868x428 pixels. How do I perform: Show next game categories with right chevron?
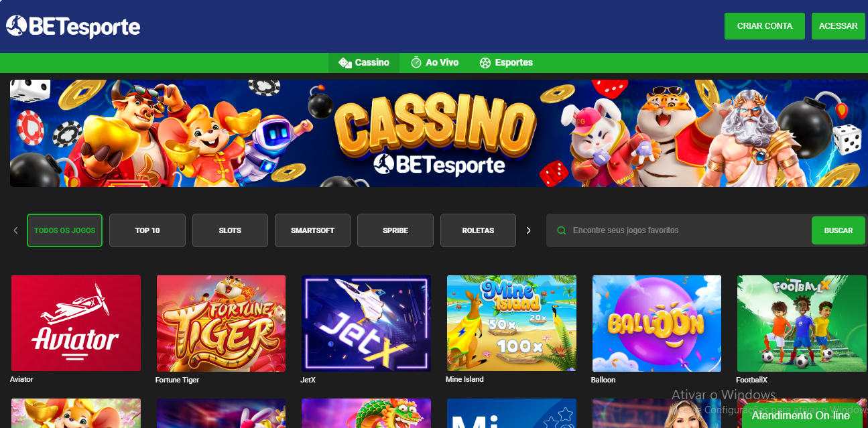pyautogui.click(x=528, y=230)
